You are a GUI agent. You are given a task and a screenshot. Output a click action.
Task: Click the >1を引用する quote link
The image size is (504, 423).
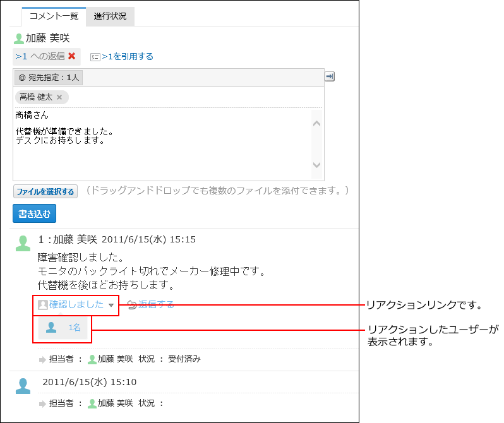coord(128,57)
